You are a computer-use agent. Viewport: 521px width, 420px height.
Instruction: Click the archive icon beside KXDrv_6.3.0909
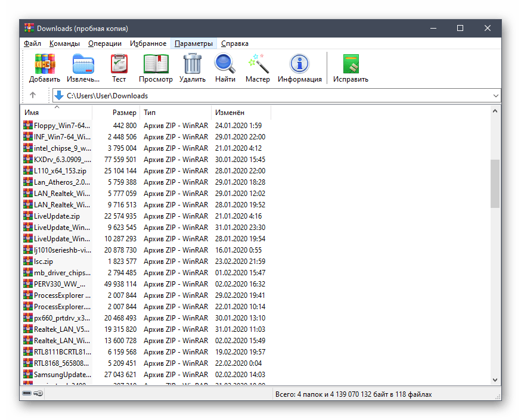click(28, 159)
